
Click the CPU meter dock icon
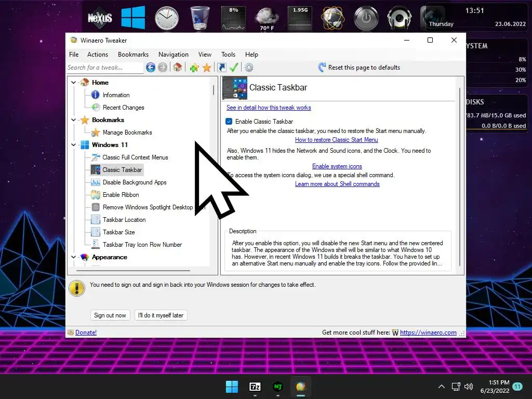tap(233, 18)
